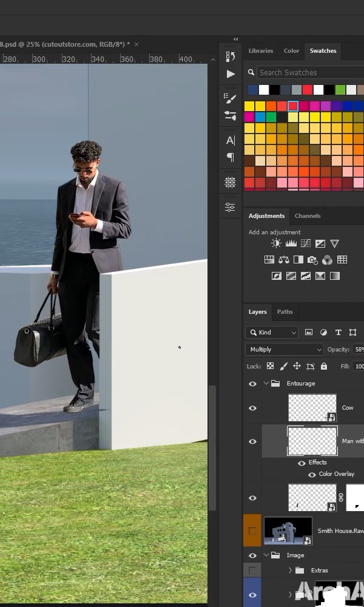
Task: Add a Channel Mixer adjustment
Action: point(327,260)
